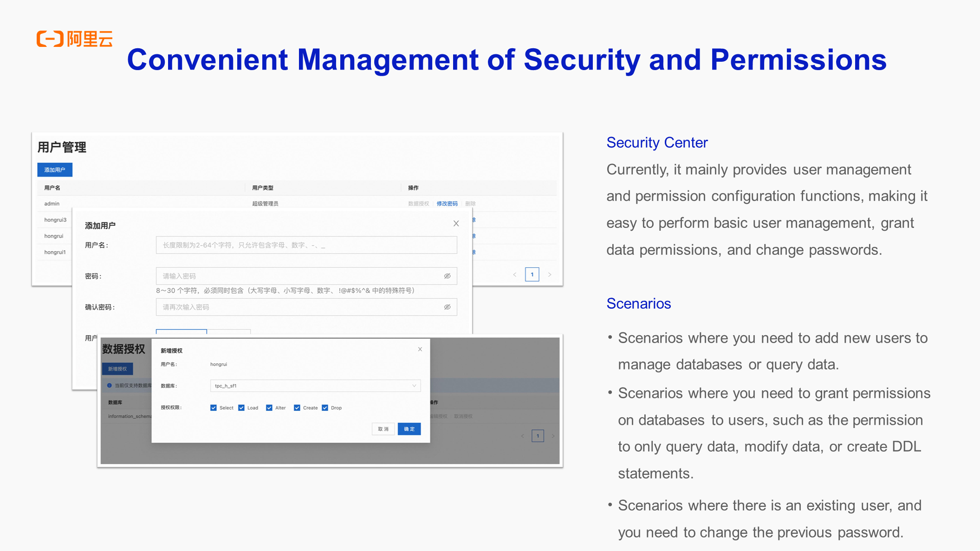This screenshot has width=980, height=551.
Task: Toggle password visibility in 密码 field
Action: click(448, 276)
